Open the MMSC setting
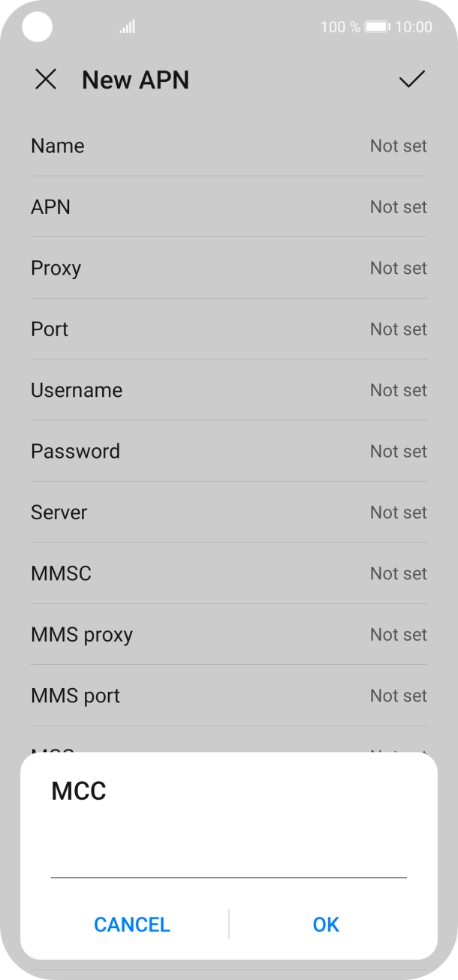 coord(229,573)
